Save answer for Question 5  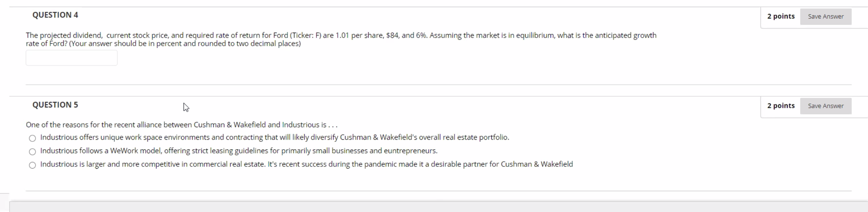pos(826,106)
